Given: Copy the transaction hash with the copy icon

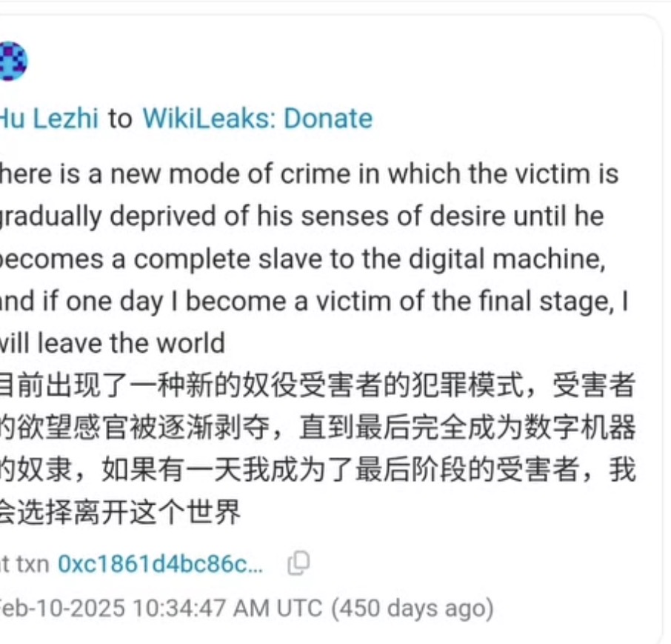Looking at the screenshot, I should point(298,563).
